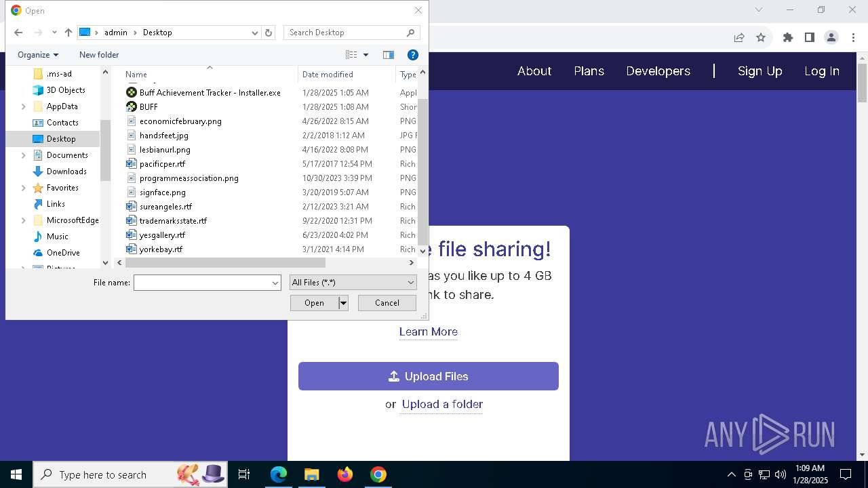Screen dimensions: 868x488
Task: Expand the Documents tree node
Action: (x=24, y=155)
